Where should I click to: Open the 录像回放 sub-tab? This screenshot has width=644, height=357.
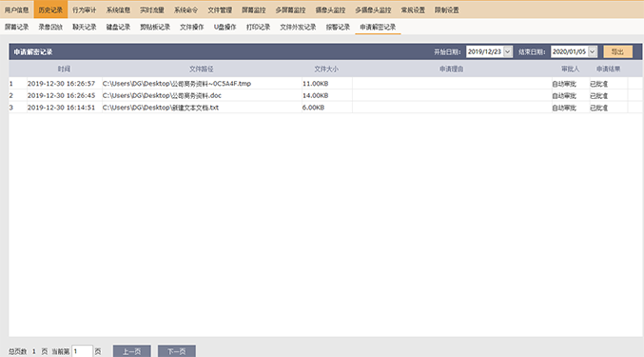click(x=50, y=27)
